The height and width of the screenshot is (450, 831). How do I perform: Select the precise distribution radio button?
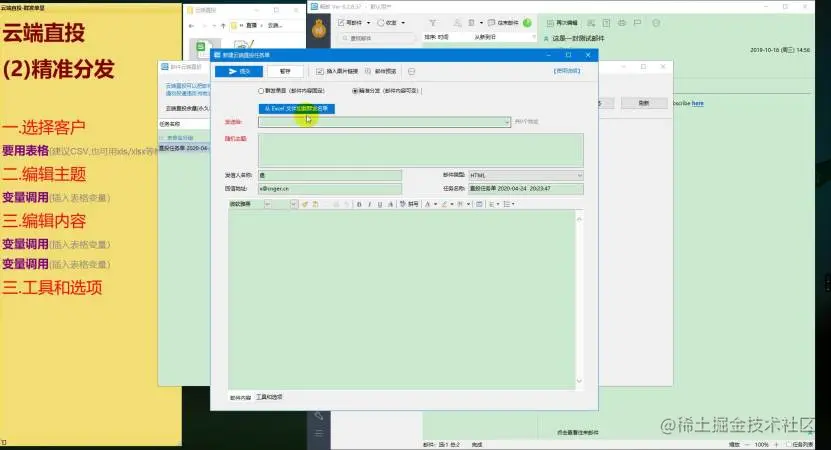(x=355, y=91)
